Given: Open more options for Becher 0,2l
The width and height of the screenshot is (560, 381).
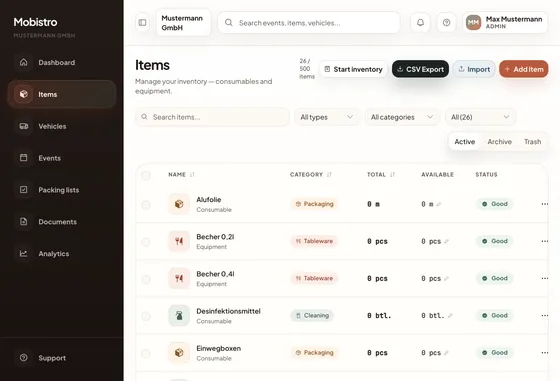Looking at the screenshot, I should pyautogui.click(x=544, y=241).
